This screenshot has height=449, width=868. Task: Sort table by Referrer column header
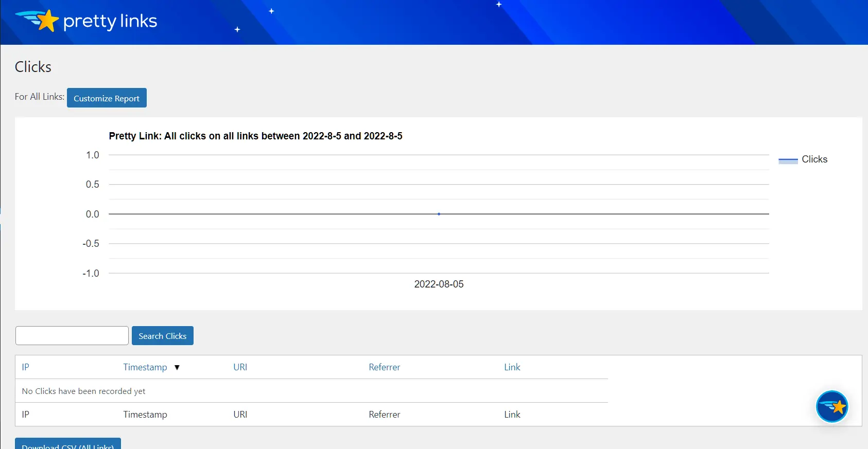[x=385, y=367]
